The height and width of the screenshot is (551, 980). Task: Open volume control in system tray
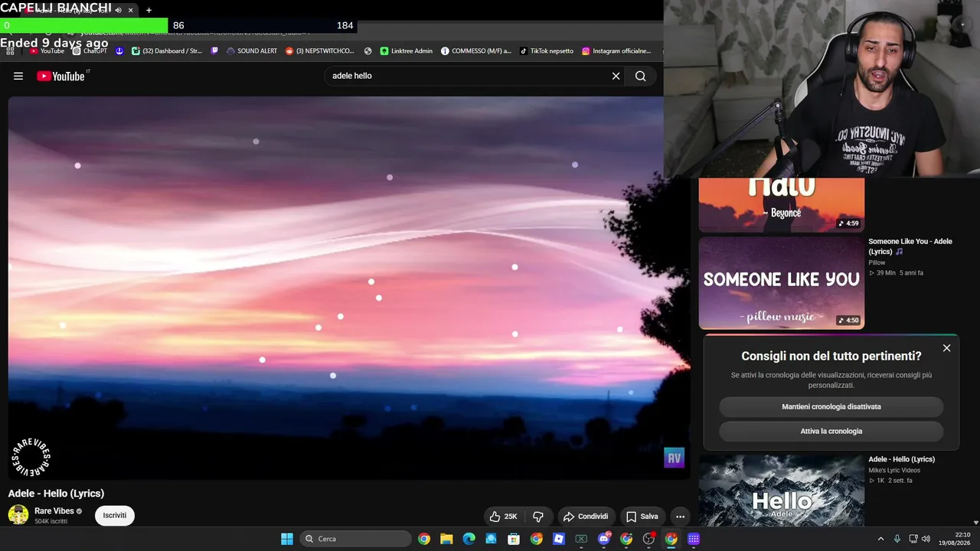pos(926,539)
